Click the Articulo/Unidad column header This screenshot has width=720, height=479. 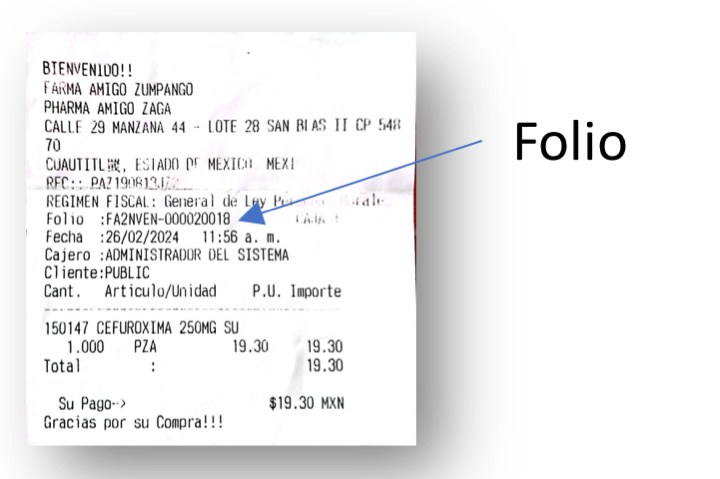click(x=160, y=291)
